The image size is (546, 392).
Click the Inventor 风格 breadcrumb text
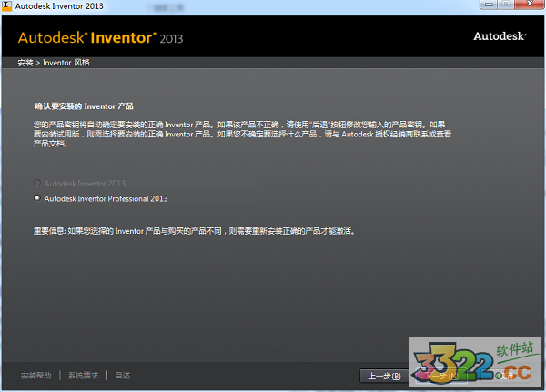66,63
